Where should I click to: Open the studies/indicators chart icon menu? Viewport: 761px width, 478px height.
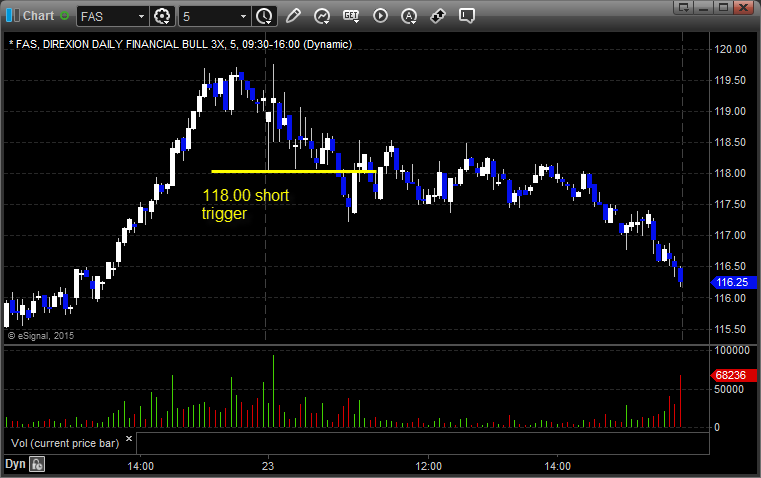coord(322,16)
